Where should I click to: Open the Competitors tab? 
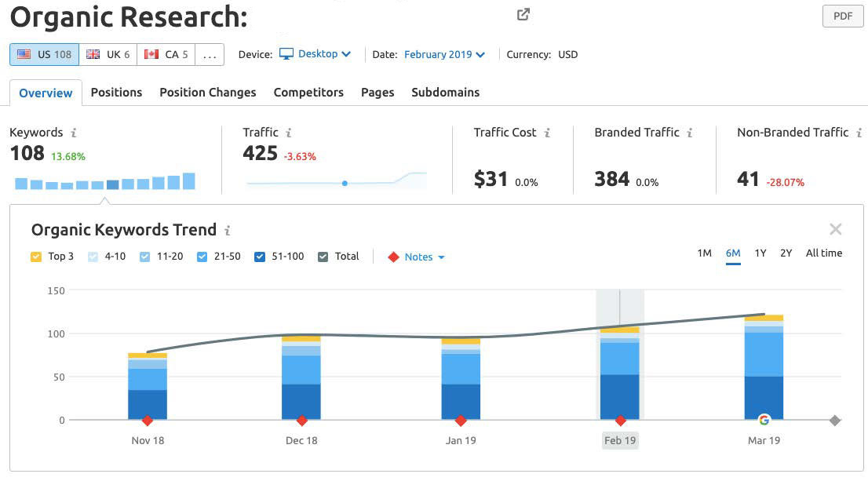point(308,93)
